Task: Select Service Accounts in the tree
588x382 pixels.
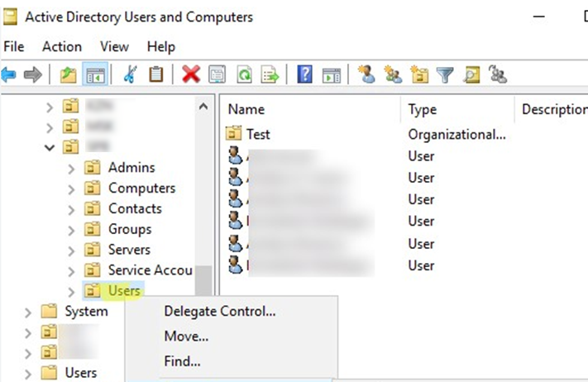Action: (x=150, y=270)
